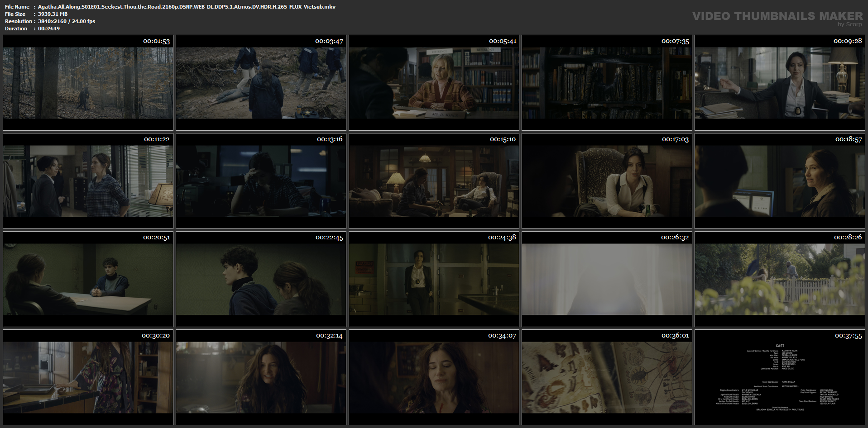The height and width of the screenshot is (428, 868).
Task: Click the 00:37:55 timestamp label
Action: [848, 336]
